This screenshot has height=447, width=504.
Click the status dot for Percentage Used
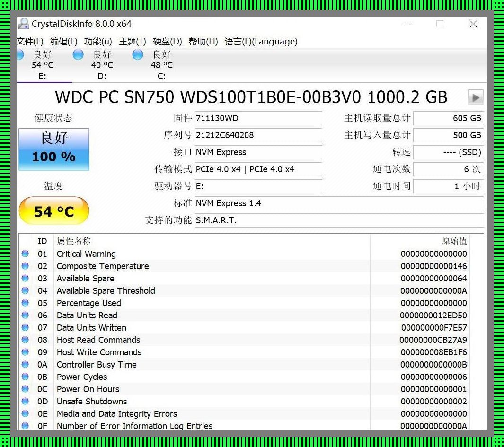pyautogui.click(x=25, y=303)
